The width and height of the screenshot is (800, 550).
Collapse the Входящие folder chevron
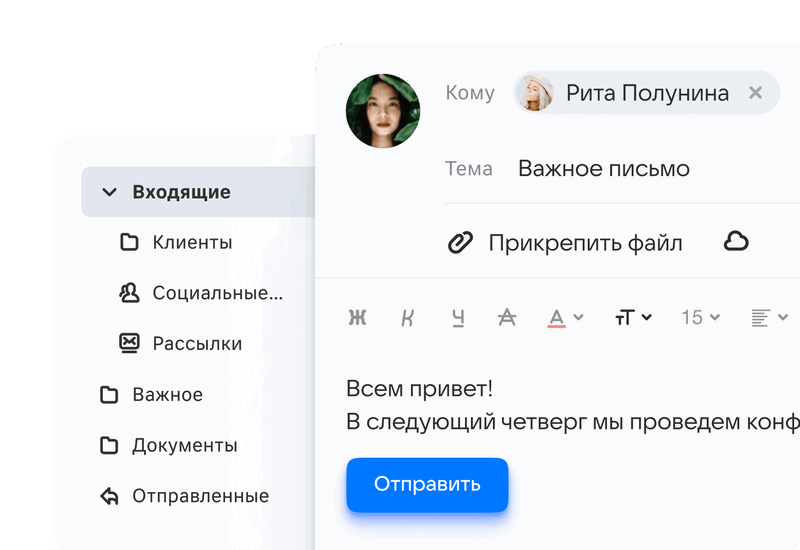pyautogui.click(x=109, y=192)
